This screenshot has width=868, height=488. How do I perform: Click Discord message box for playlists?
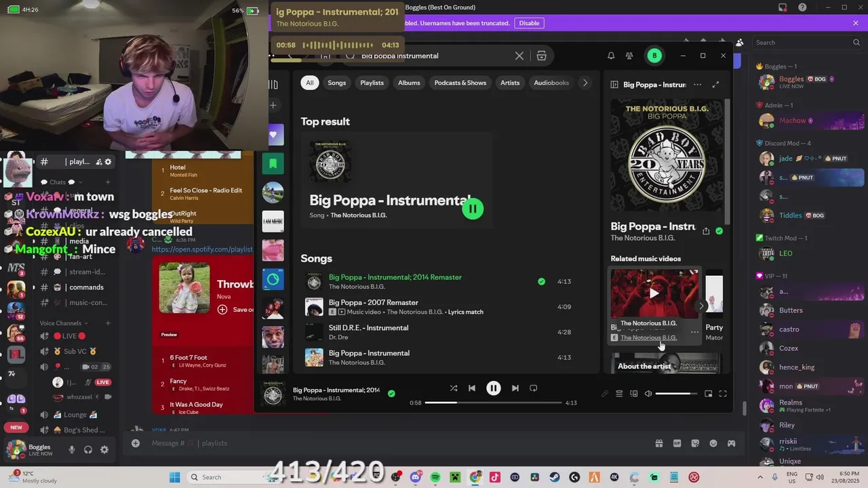click(393, 443)
